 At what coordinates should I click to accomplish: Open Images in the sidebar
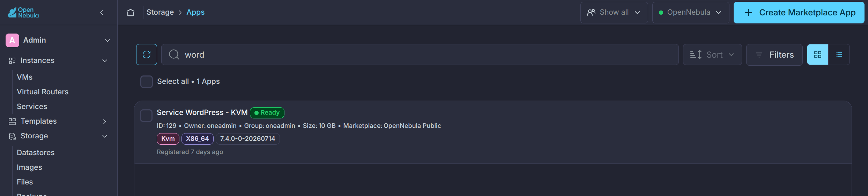point(29,167)
